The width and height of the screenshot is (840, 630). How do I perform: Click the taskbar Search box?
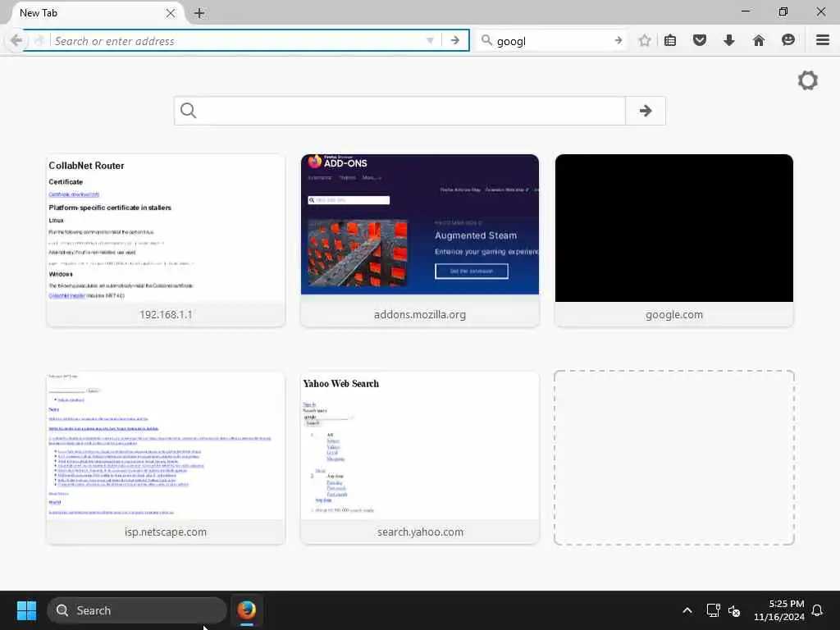(x=137, y=610)
